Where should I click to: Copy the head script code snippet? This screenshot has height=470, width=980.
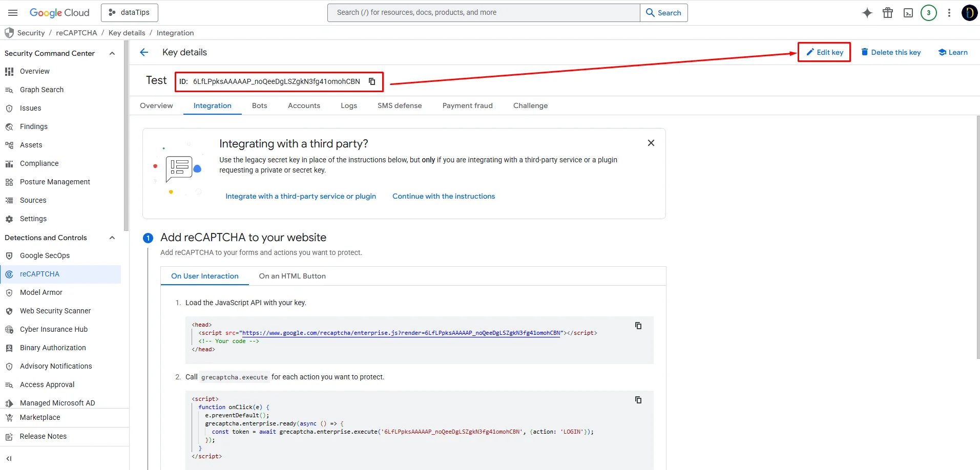click(638, 326)
